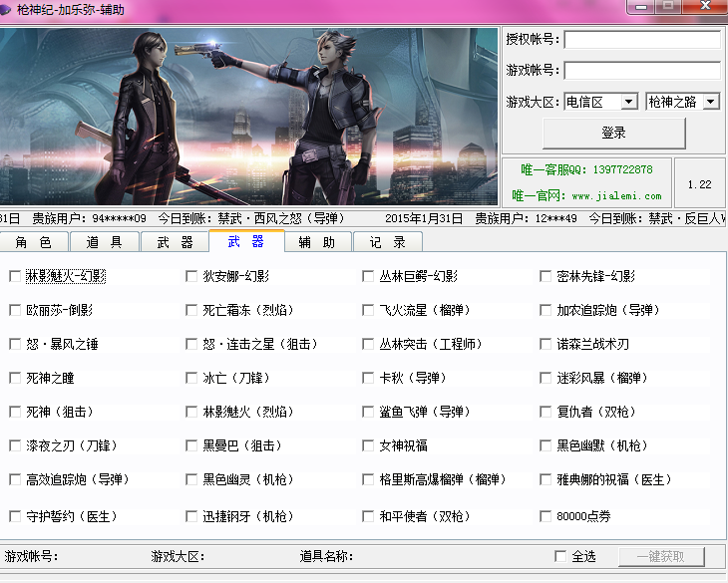Tick 复仇者（双枪） checkbox
Image resolution: width=728 pixels, height=583 pixels.
tap(546, 412)
